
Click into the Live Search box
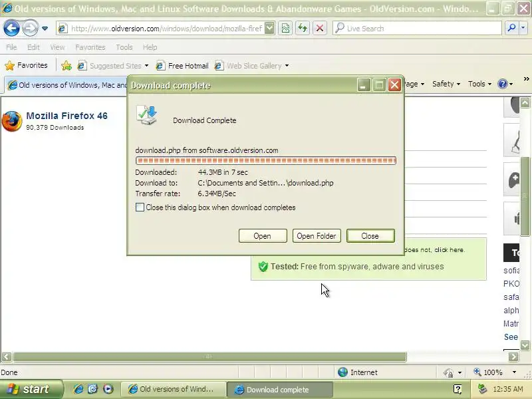coord(417,29)
